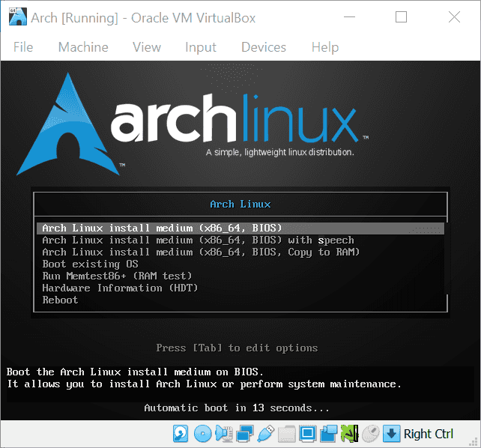Click the Right Ctrl host key label
This screenshot has height=448, width=481.
pyautogui.click(x=429, y=434)
